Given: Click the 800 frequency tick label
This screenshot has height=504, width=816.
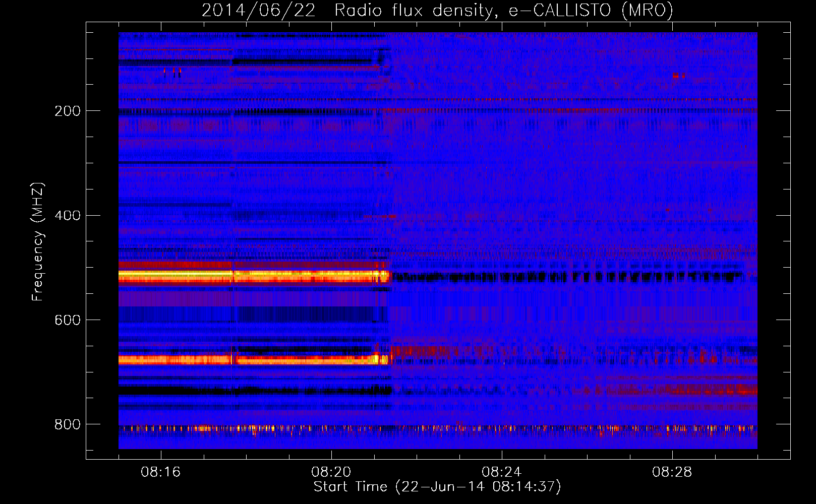Looking at the screenshot, I should (68, 424).
